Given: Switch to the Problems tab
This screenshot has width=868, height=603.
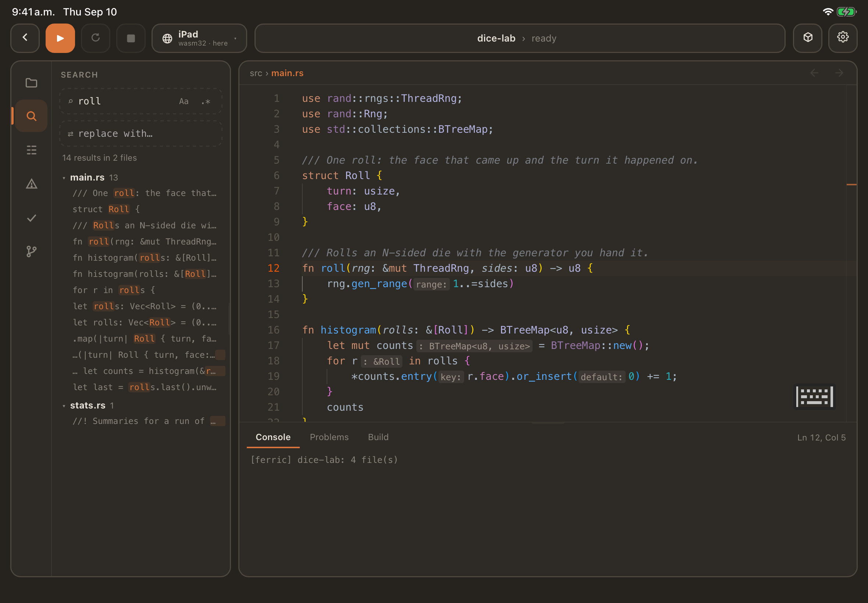Looking at the screenshot, I should tap(329, 437).
